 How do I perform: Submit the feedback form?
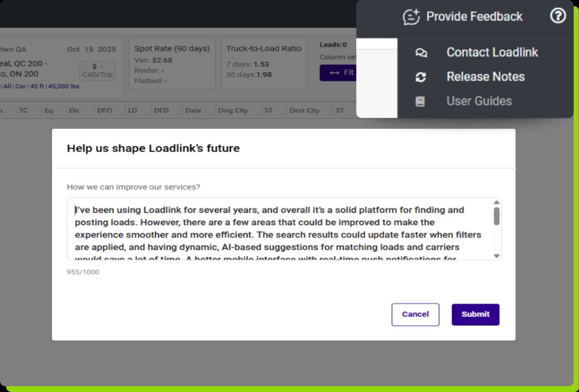(475, 315)
